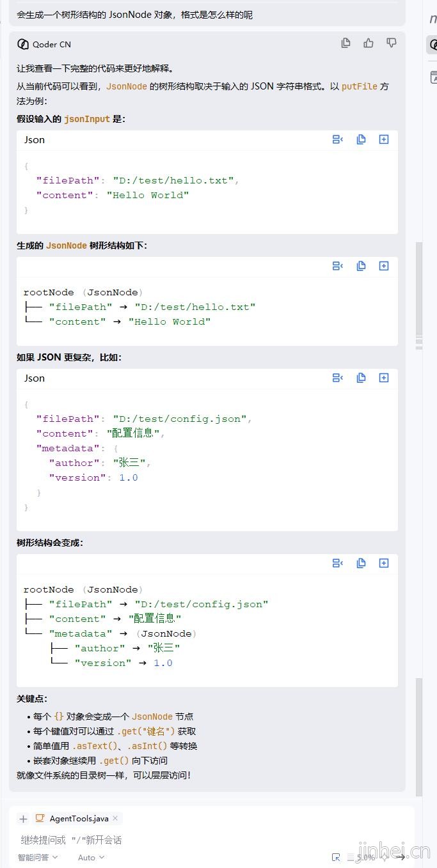Copy the Qoder CN response

click(x=346, y=43)
